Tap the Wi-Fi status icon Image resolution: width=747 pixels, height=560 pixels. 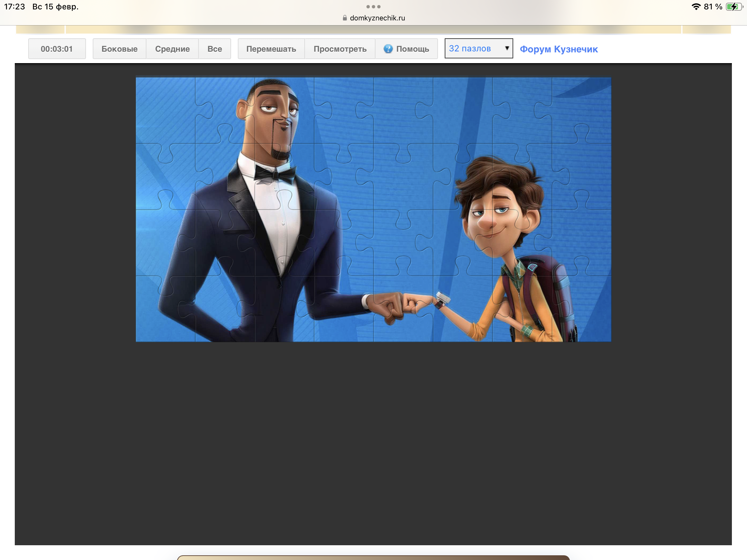pos(696,6)
